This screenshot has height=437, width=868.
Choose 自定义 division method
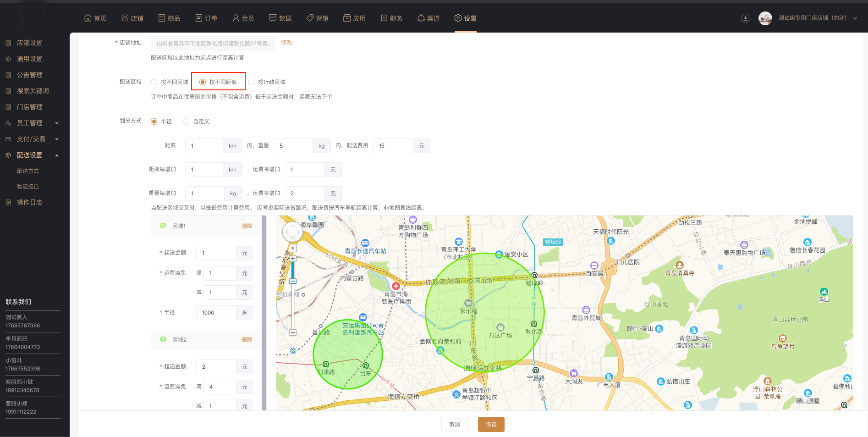[186, 122]
